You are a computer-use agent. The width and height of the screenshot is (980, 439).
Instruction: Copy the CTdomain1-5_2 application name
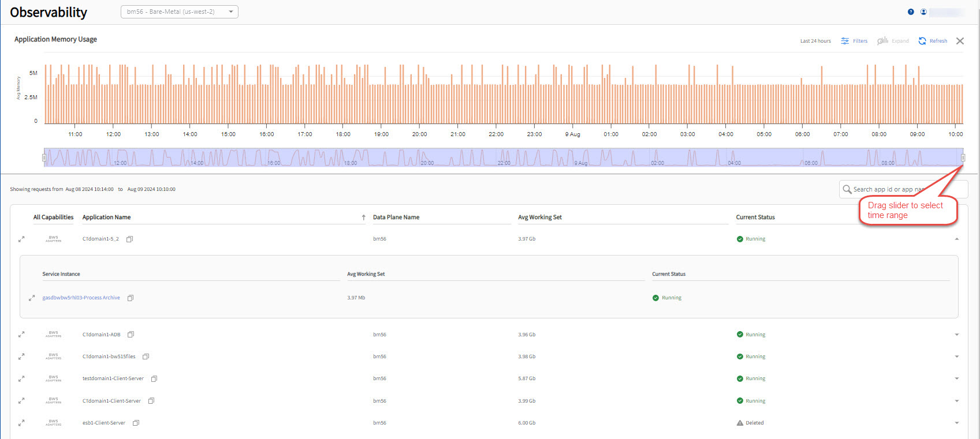(130, 239)
